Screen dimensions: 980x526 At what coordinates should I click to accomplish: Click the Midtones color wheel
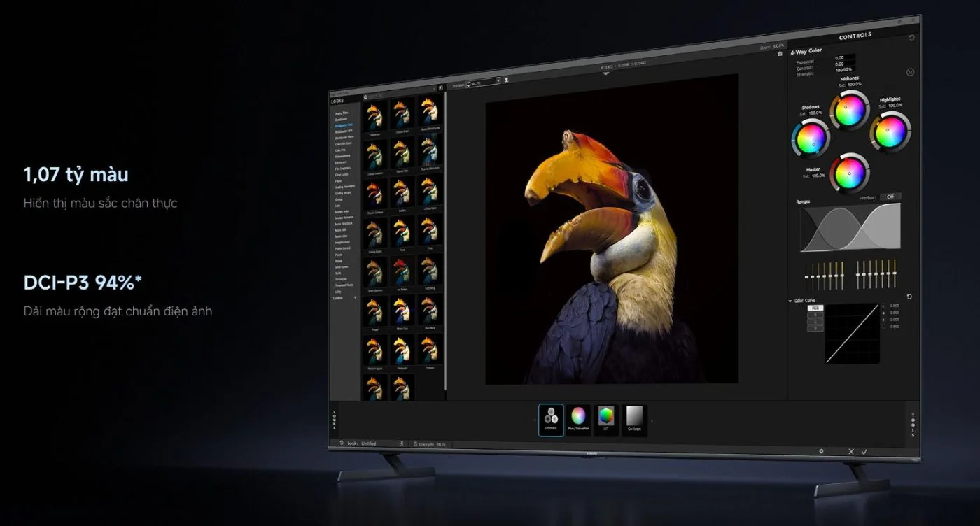pos(849,110)
